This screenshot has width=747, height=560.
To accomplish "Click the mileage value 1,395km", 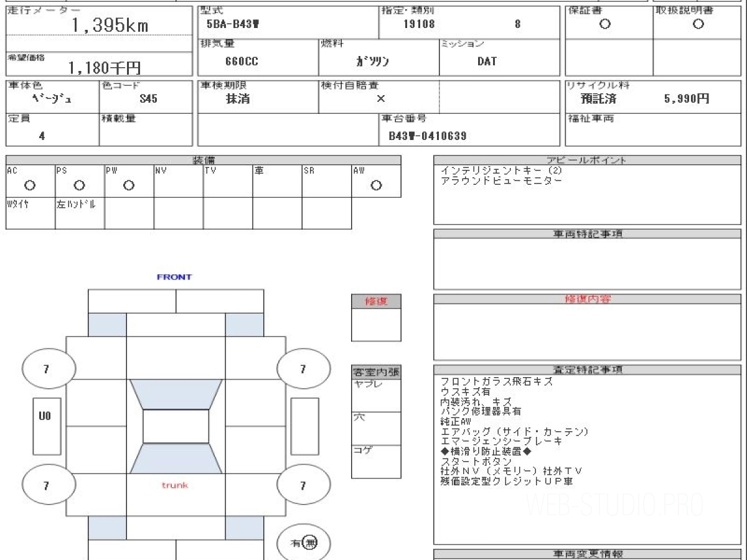I will click(x=110, y=26).
